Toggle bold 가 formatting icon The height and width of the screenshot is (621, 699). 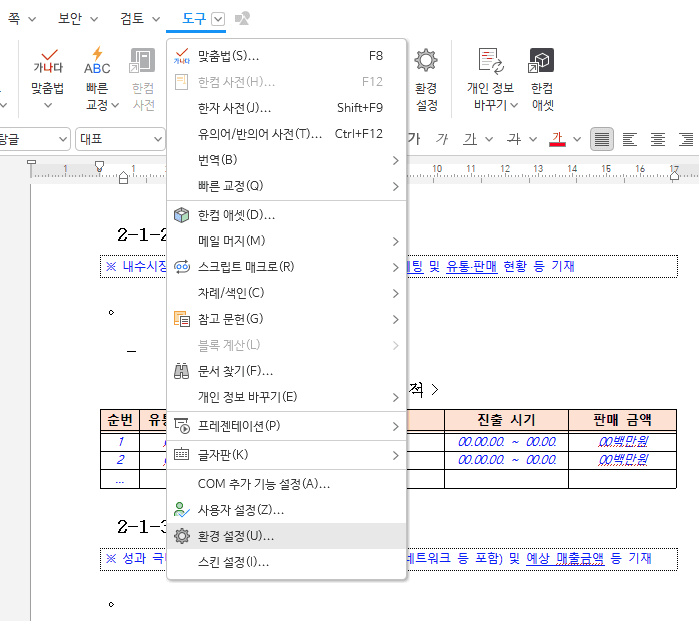(x=414, y=139)
